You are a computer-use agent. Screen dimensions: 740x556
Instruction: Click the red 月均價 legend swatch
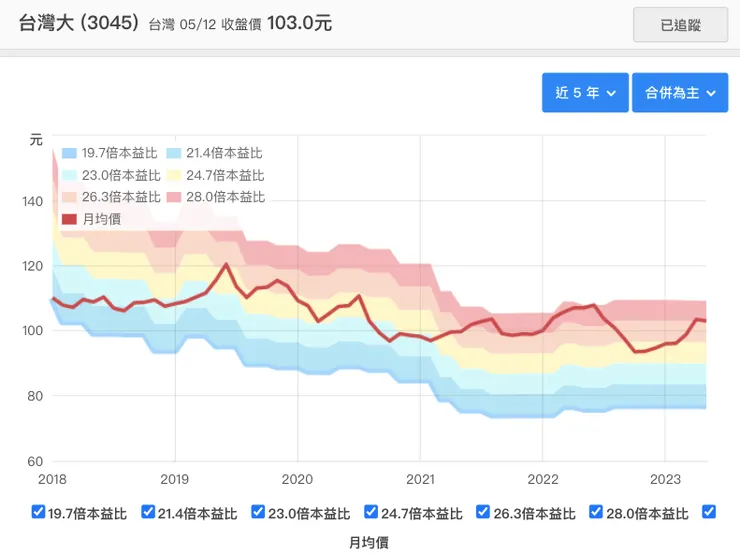click(69, 219)
